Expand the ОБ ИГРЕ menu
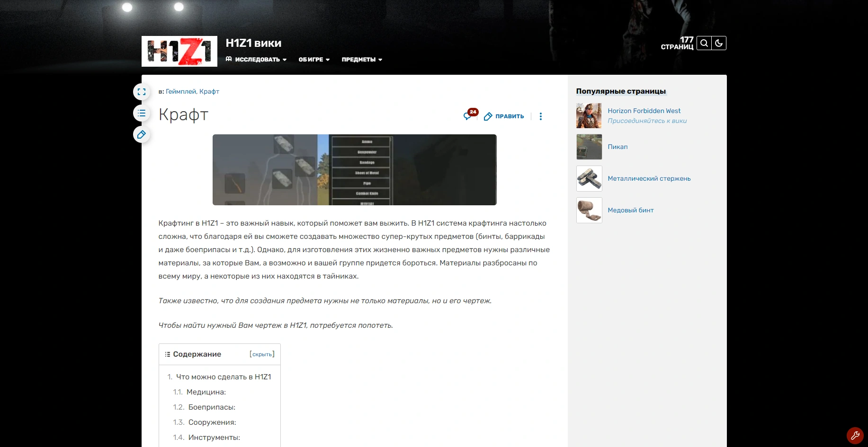This screenshot has height=447, width=868. [314, 60]
